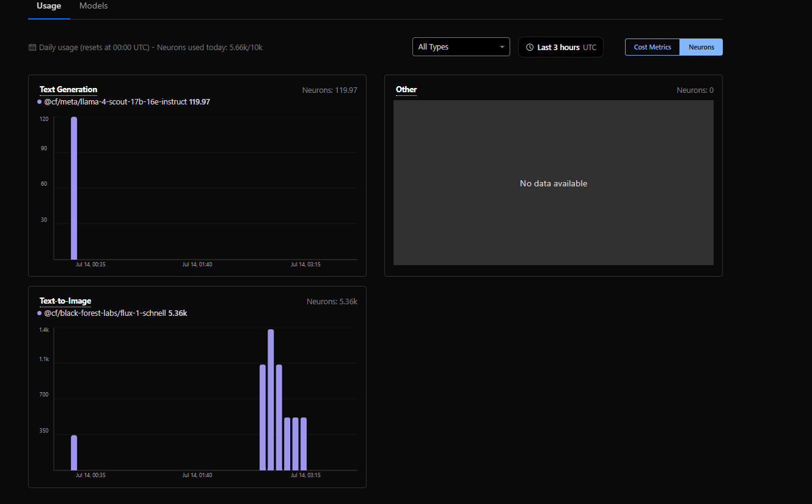The image size is (812, 504).
Task: Open the All Types dropdown
Action: pyautogui.click(x=461, y=47)
